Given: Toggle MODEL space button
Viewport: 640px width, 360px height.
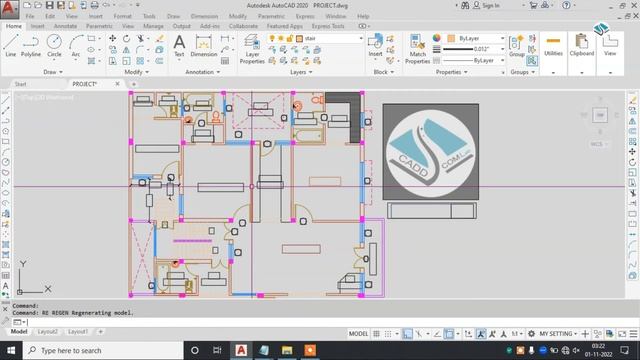Looking at the screenshot, I should [x=358, y=334].
